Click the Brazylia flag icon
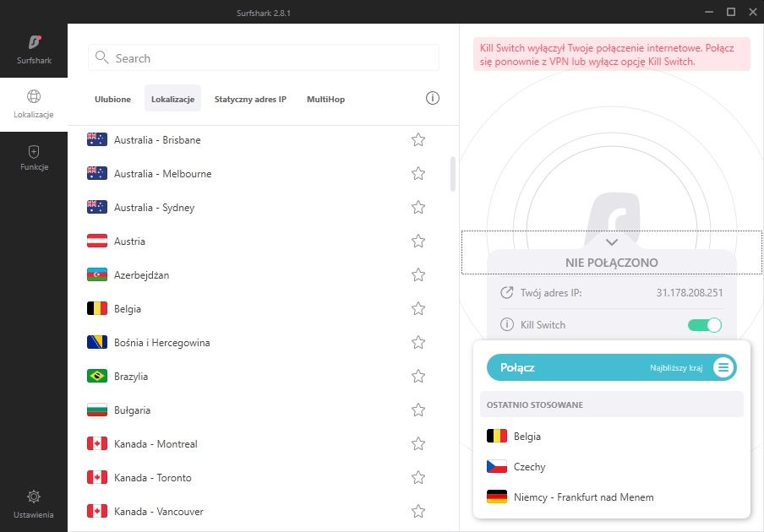The image size is (764, 532). [97, 376]
